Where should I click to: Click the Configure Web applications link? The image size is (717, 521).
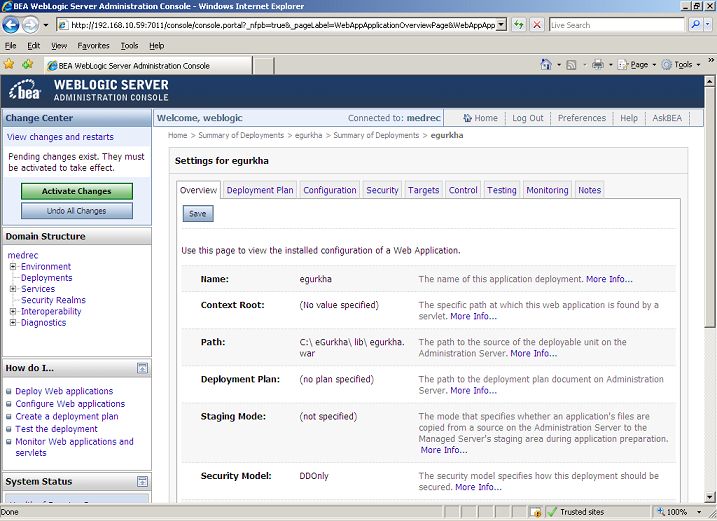click(x=70, y=404)
